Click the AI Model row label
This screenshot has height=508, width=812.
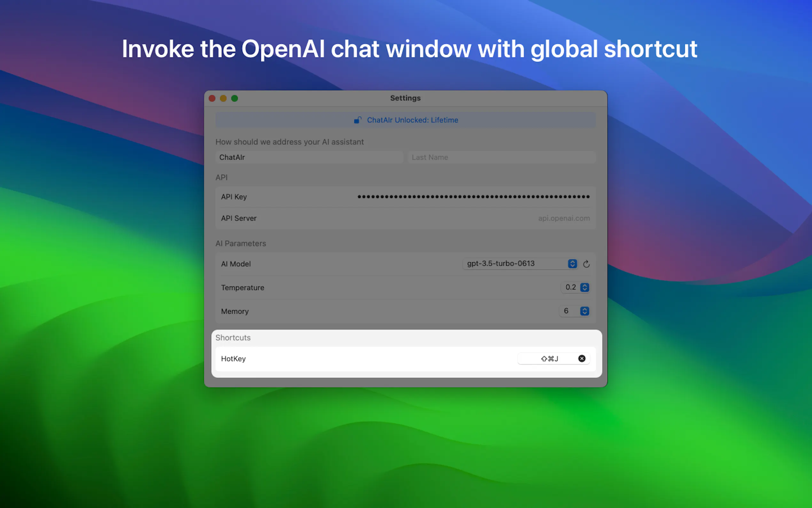pyautogui.click(x=236, y=264)
